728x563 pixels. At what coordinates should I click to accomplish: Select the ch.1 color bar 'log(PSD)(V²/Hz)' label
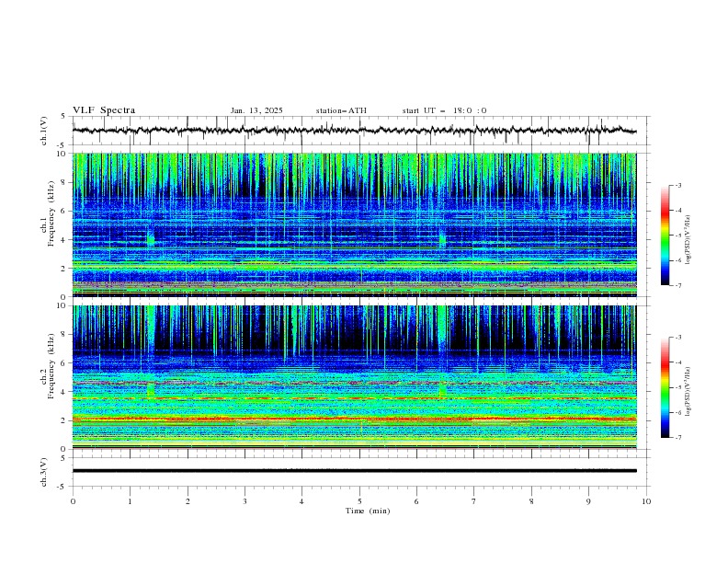pos(688,240)
